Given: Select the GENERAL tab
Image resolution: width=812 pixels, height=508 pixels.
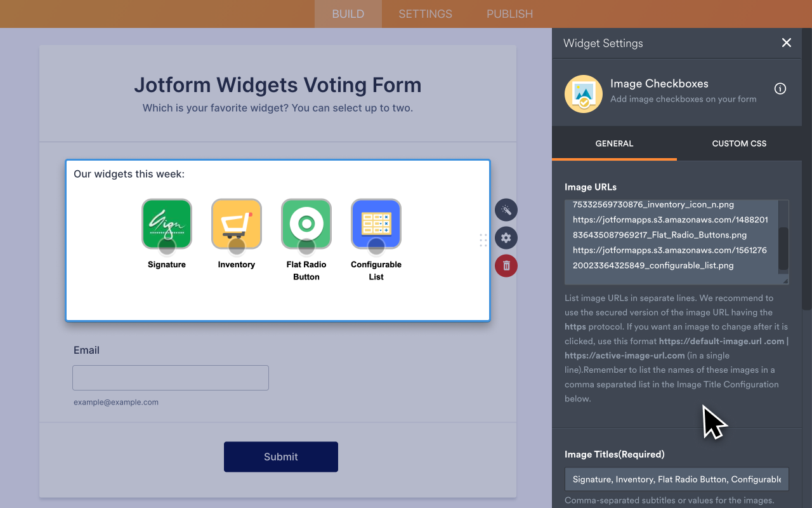Looking at the screenshot, I should [x=613, y=144].
